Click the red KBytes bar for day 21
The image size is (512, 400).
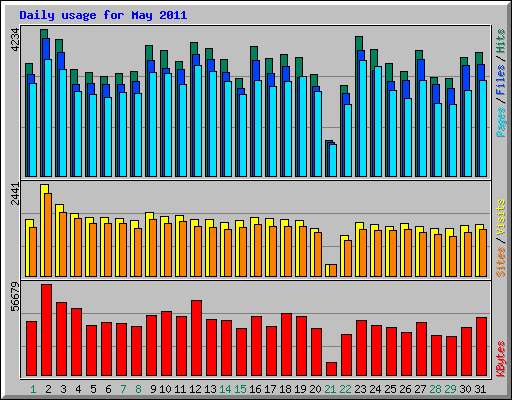[x=331, y=369]
